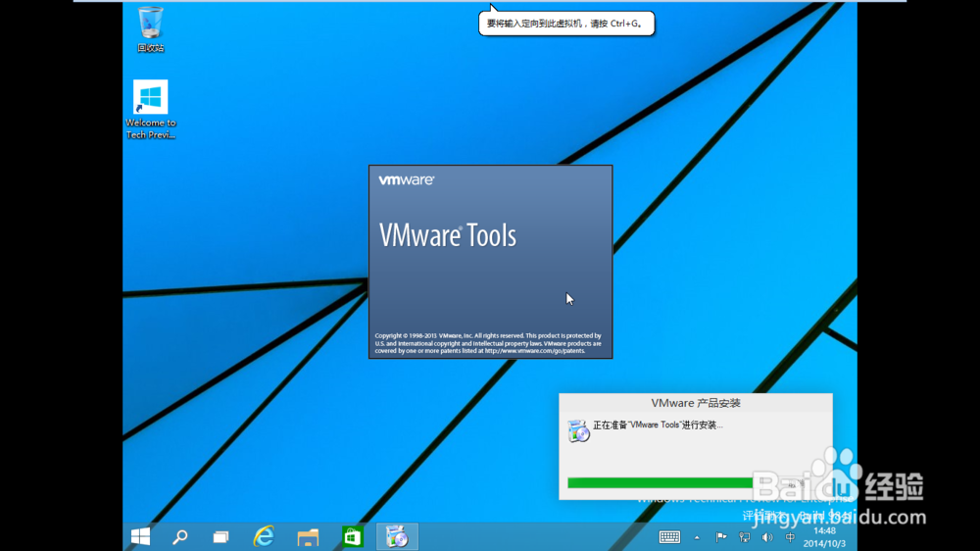Click the green install progress bar
This screenshot has height=551, width=980.
[660, 482]
